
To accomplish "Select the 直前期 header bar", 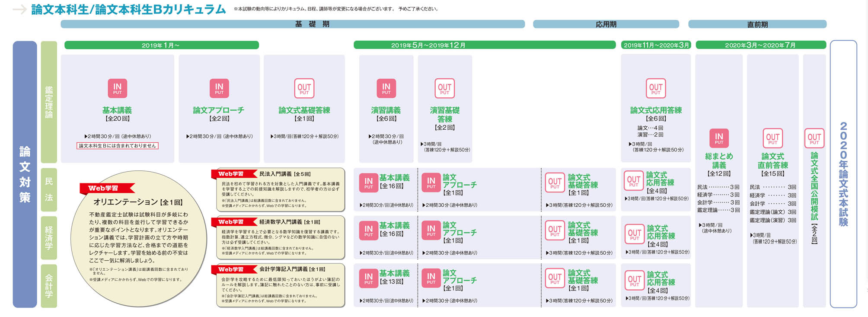I will click(757, 24).
